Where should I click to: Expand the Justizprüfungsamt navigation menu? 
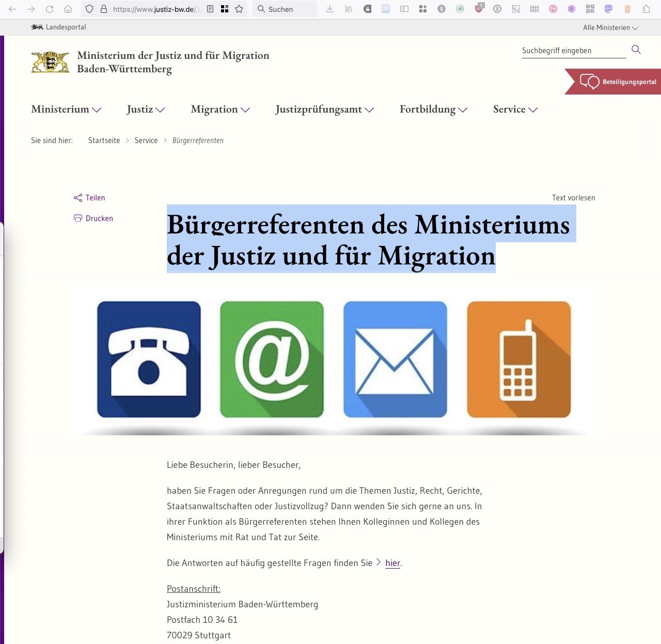coord(324,109)
